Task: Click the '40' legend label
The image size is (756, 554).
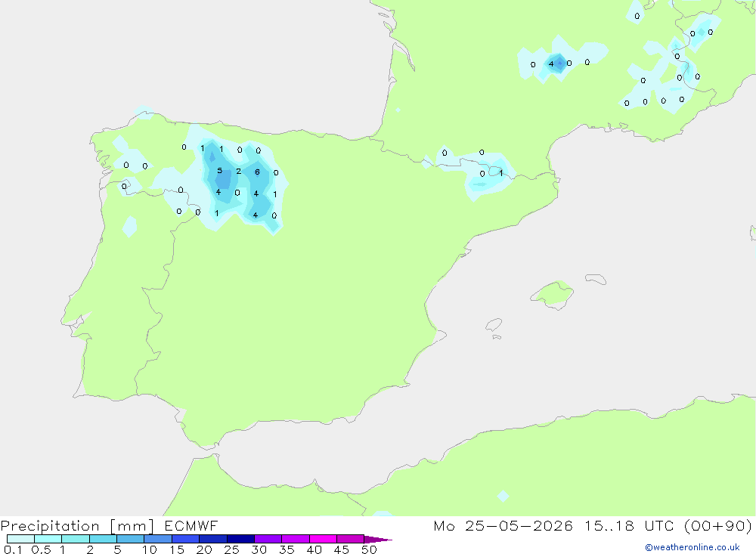Action: click(x=314, y=549)
